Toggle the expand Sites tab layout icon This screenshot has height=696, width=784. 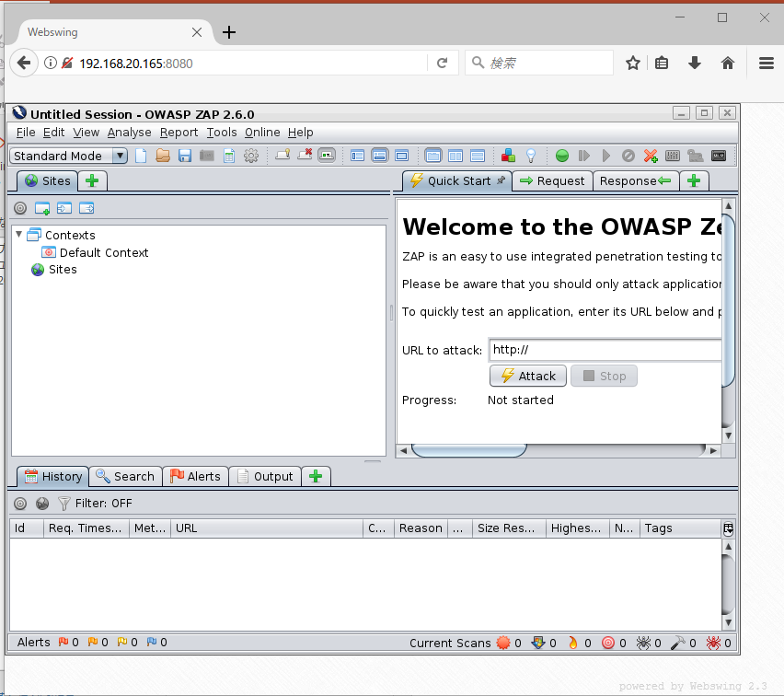[358, 157]
